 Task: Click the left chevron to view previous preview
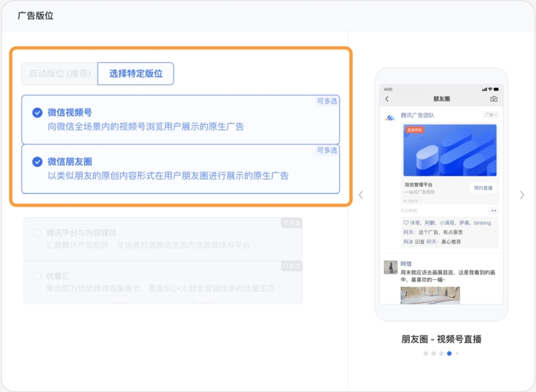point(361,195)
